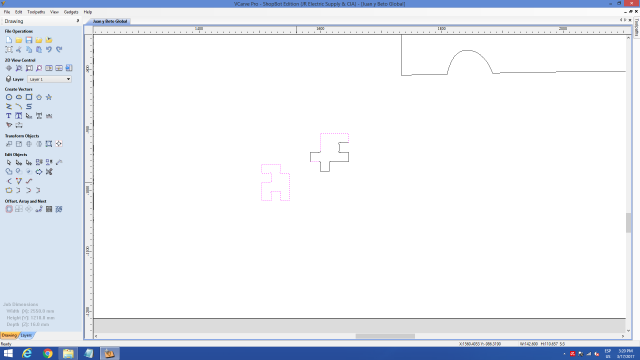Copy selected vectors icon

point(29,49)
